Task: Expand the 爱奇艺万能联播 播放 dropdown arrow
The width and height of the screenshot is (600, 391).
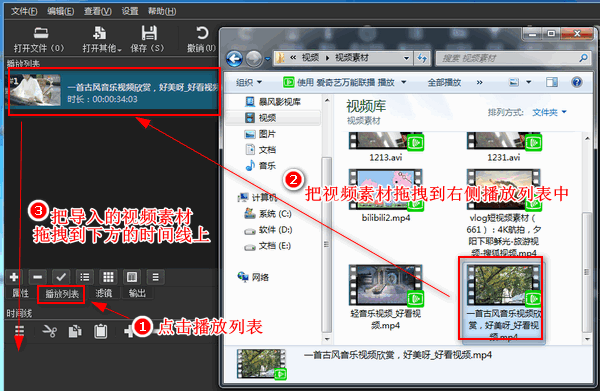Action: (403, 82)
